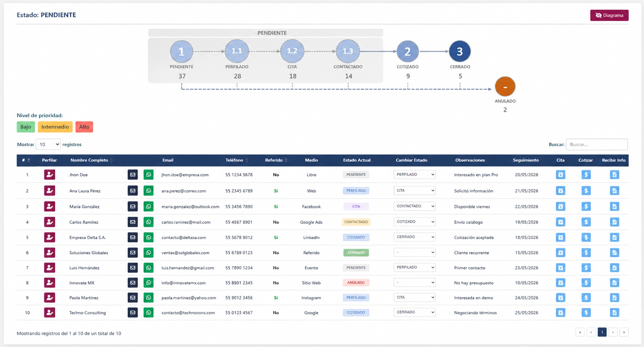Screen dimensions: 644x347
Task: Click next page arrow in pagination
Action: tap(613, 332)
